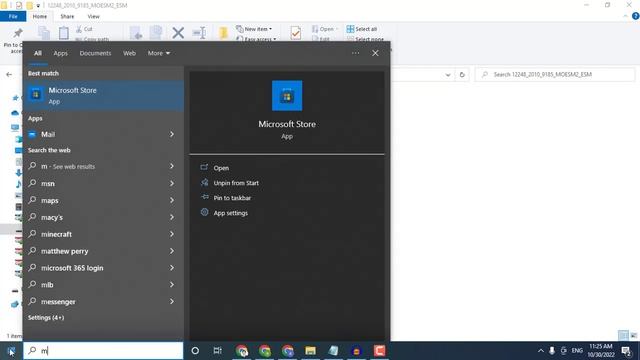Expand the matthew perry suggestion arrow

click(x=172, y=251)
